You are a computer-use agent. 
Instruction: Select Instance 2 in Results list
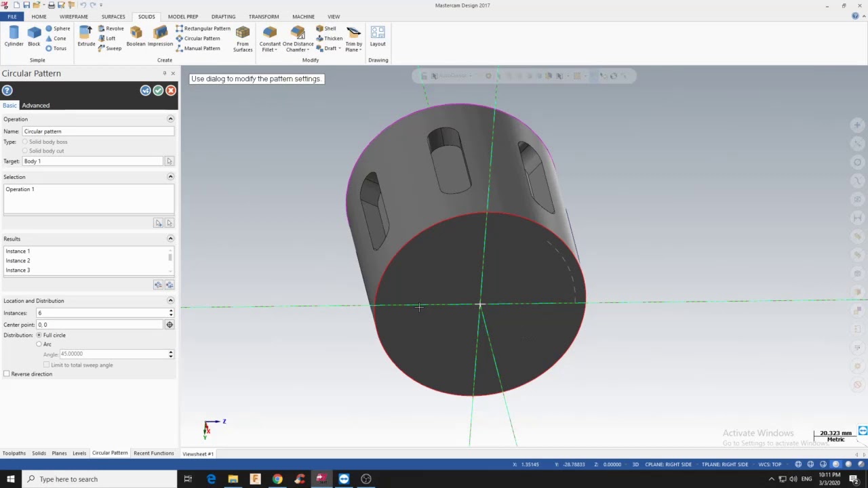point(18,261)
